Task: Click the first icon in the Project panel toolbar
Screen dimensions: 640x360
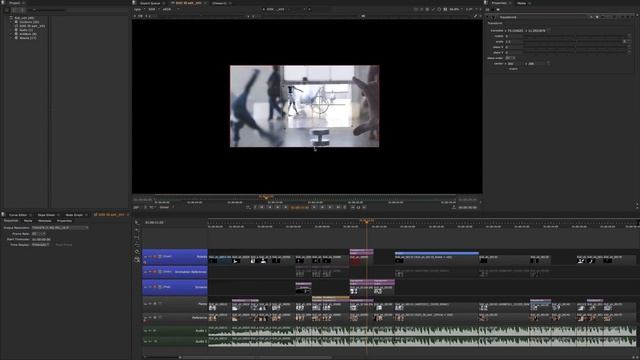Action: (x=7, y=10)
